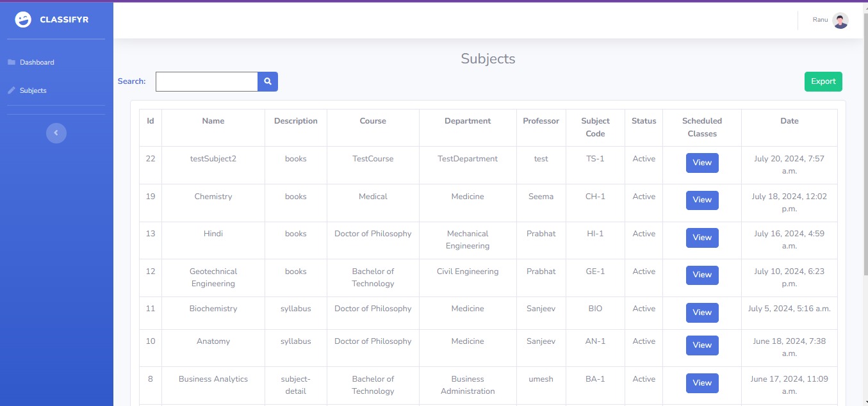Screen dimensions: 868x406
Task: View scheduled classes for Geotechnical Engineering
Action: 701,275
